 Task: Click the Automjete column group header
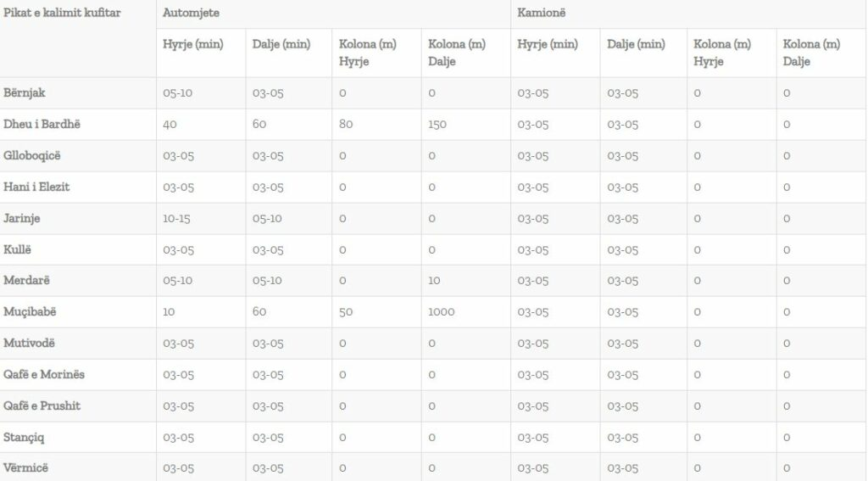point(191,13)
